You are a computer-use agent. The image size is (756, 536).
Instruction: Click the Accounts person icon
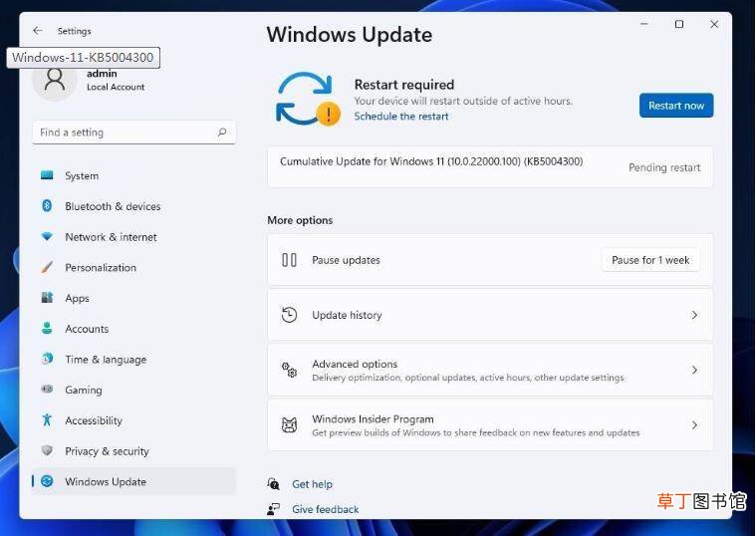[47, 328]
